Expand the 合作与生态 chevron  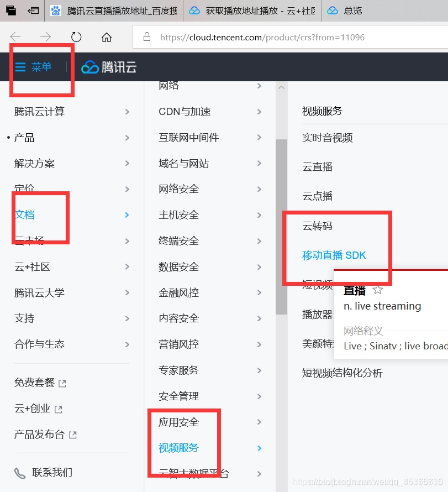pyautogui.click(x=127, y=344)
